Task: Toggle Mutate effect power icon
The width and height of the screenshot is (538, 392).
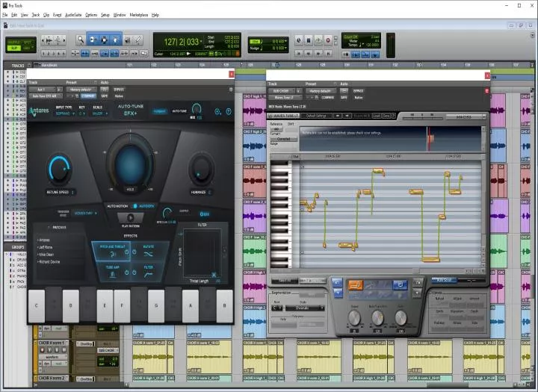Action: pos(134,252)
